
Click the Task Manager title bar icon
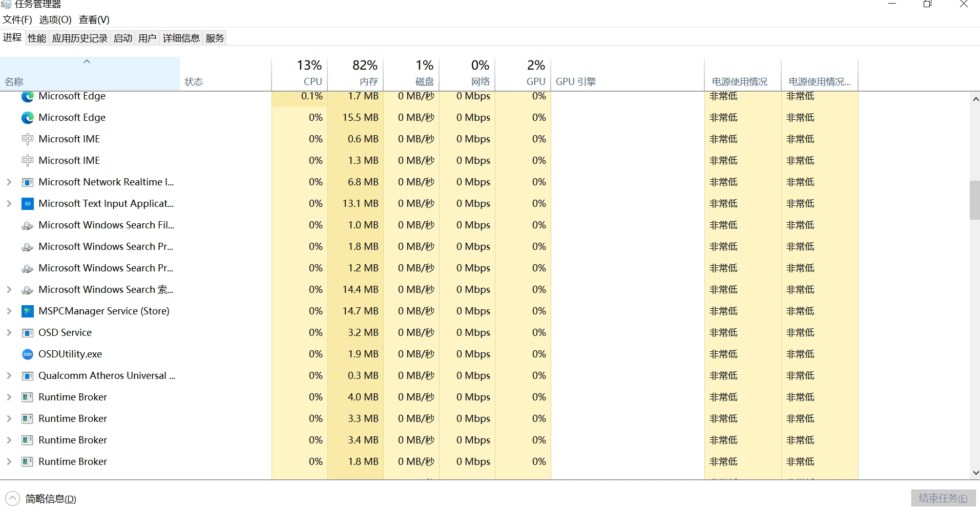coord(6,4)
